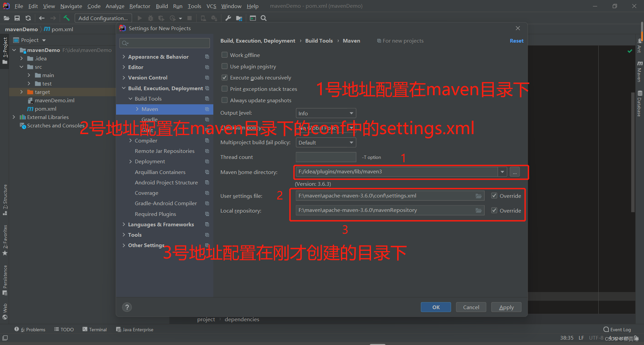Open the Terminal tool tab
Screen dimensions: 644x345
95,330
